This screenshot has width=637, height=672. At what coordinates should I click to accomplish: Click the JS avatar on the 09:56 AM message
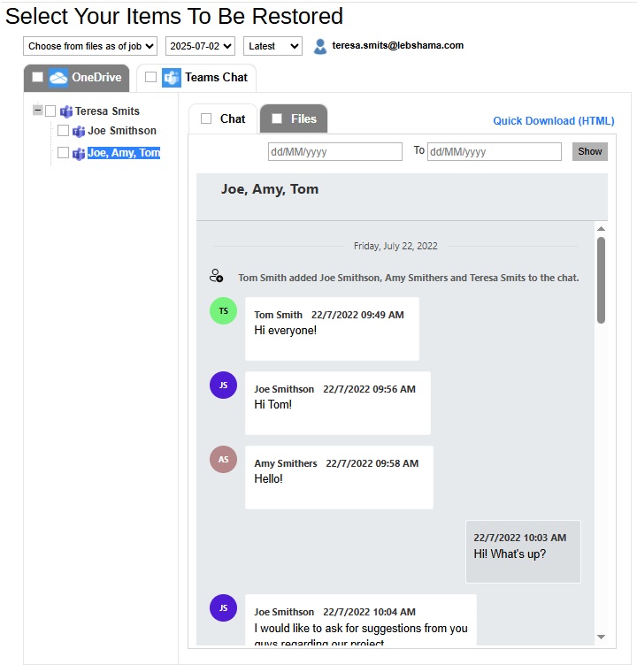pyautogui.click(x=223, y=385)
